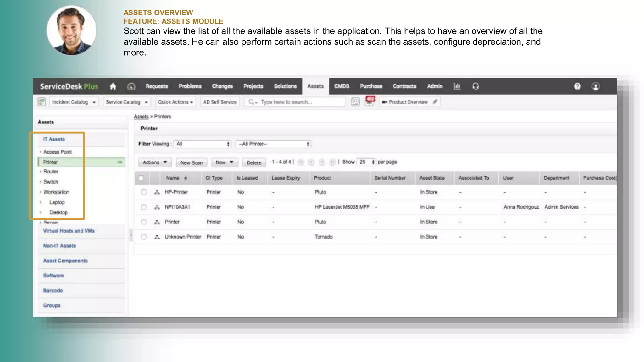
Task: Click the Delete button
Action: coord(254,162)
